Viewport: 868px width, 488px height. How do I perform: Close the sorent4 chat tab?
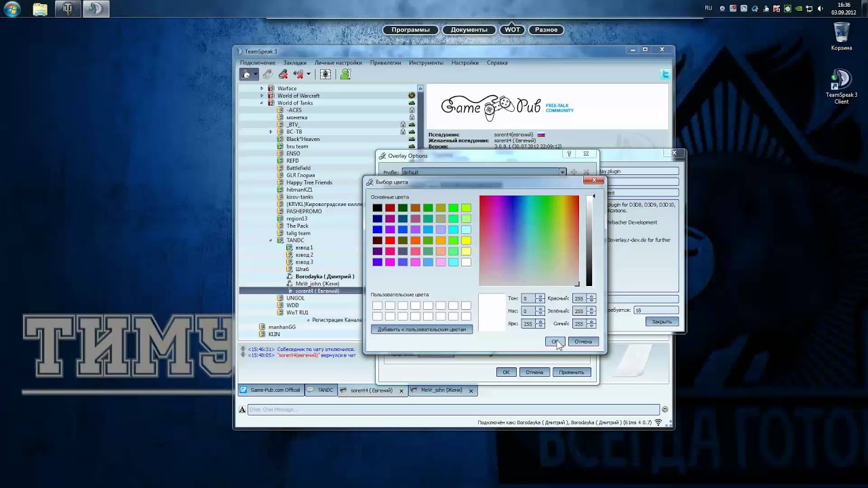pos(401,390)
